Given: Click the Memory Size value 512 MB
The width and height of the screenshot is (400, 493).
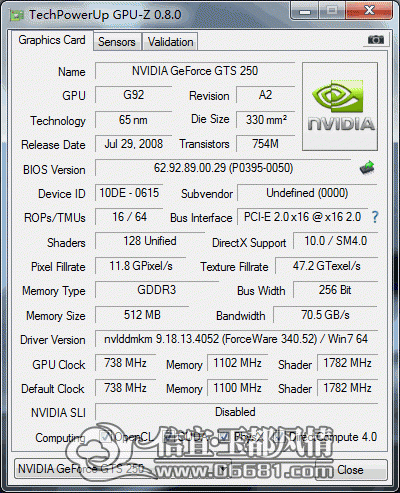Looking at the screenshot, I should tap(142, 315).
